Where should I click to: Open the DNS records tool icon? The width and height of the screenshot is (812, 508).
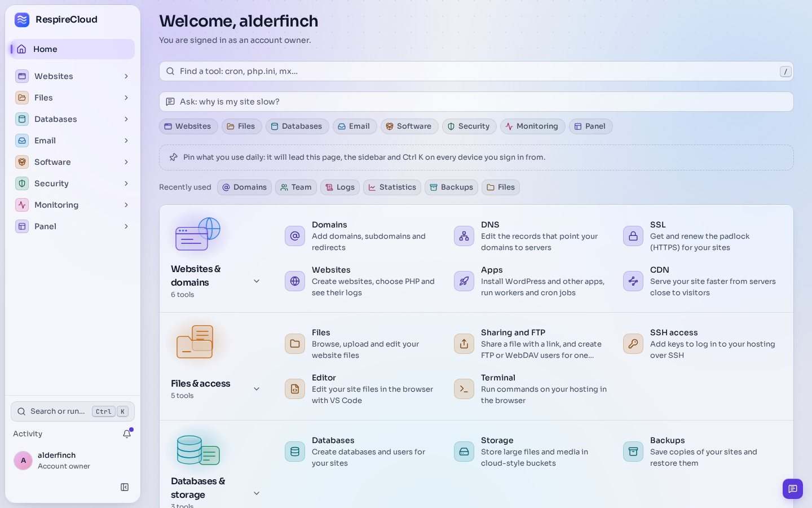[x=464, y=236]
